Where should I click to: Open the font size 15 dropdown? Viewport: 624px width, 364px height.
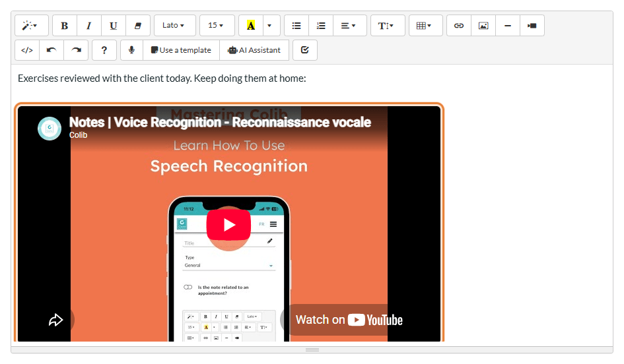[x=217, y=26]
